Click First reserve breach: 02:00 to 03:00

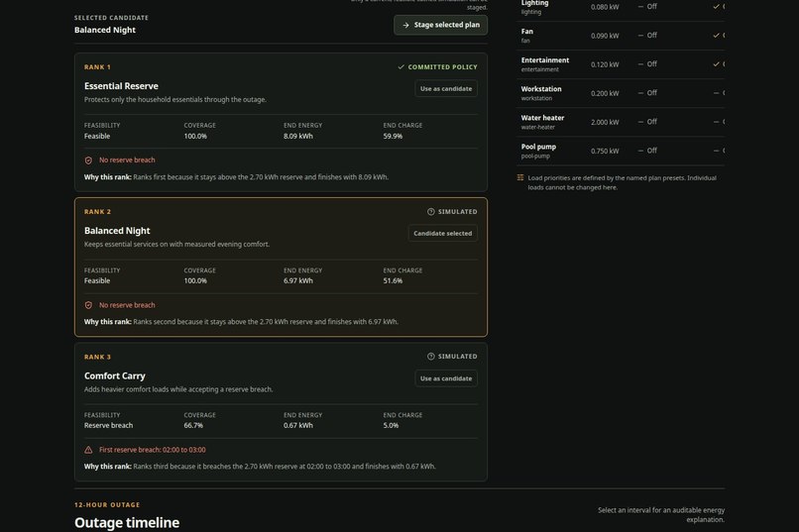(153, 450)
